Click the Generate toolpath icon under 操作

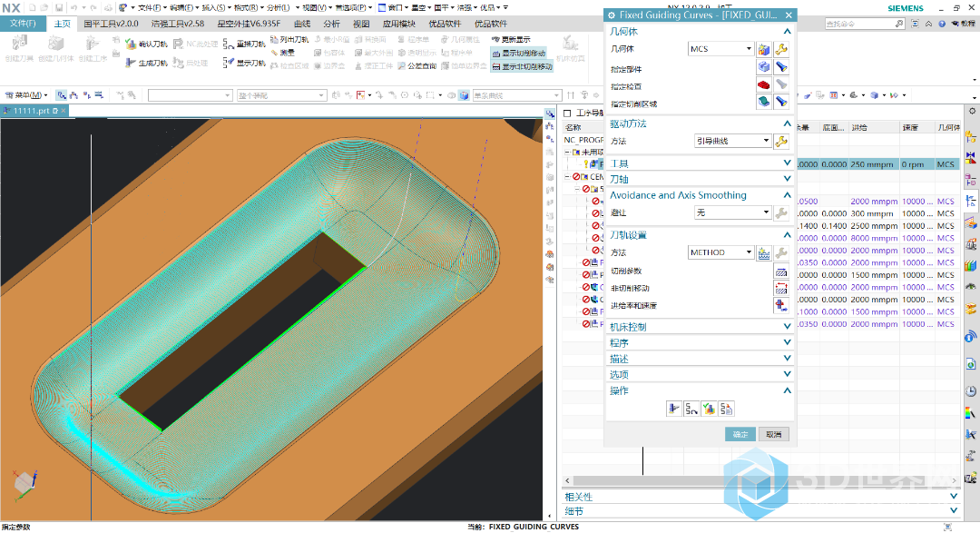coord(673,410)
